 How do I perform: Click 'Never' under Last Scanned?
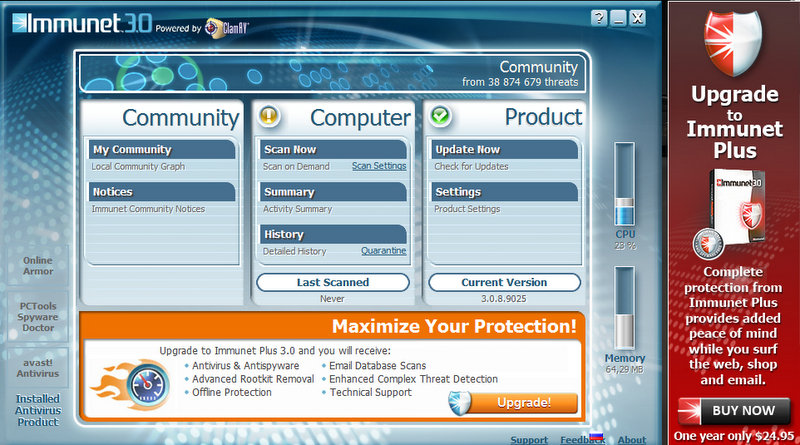[x=332, y=299]
